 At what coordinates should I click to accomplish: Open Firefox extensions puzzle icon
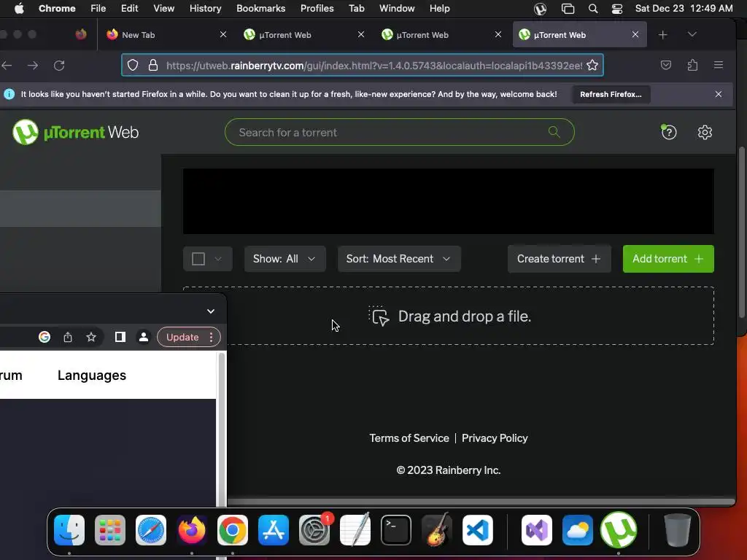point(693,65)
